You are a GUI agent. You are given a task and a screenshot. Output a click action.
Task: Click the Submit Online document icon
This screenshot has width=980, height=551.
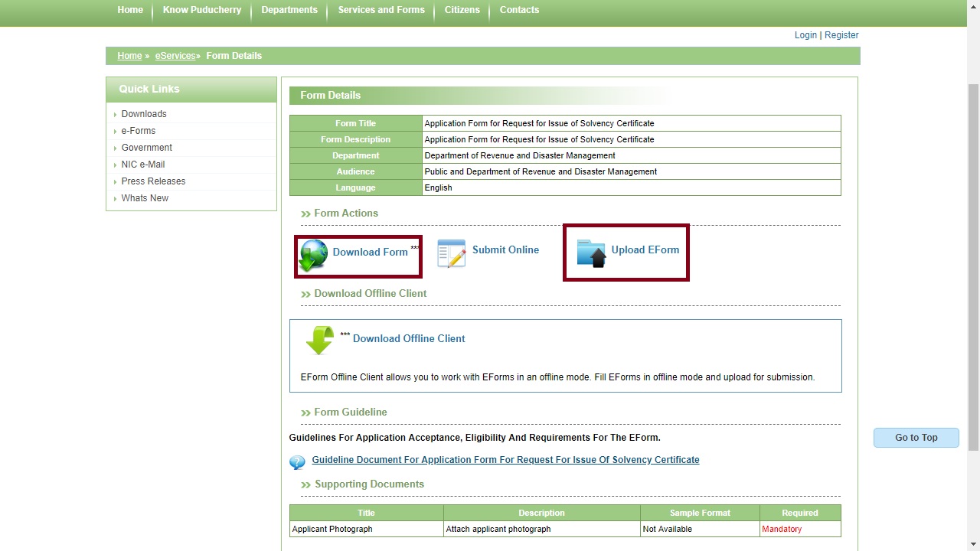tap(451, 252)
